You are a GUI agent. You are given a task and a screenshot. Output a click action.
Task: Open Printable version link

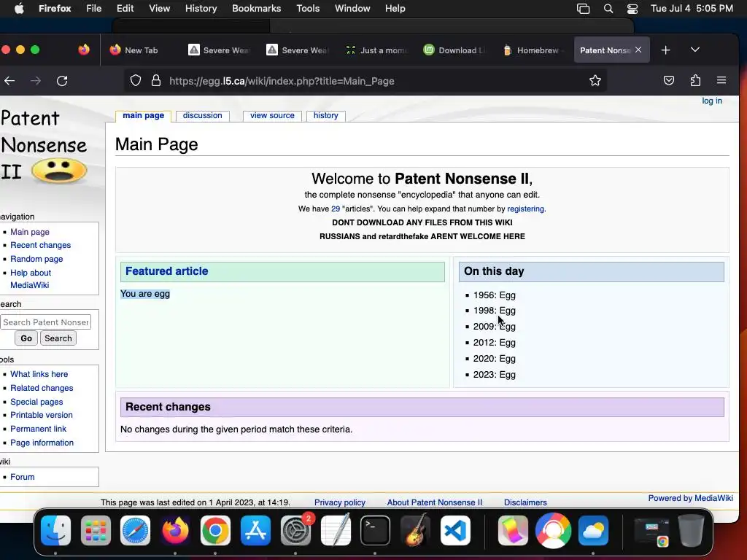(x=42, y=415)
